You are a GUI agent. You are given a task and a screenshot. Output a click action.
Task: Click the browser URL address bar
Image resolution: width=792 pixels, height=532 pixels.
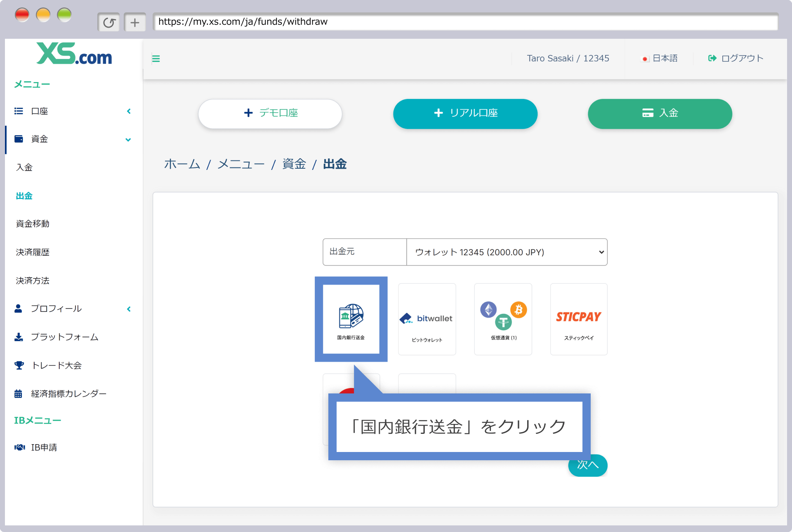pos(465,22)
